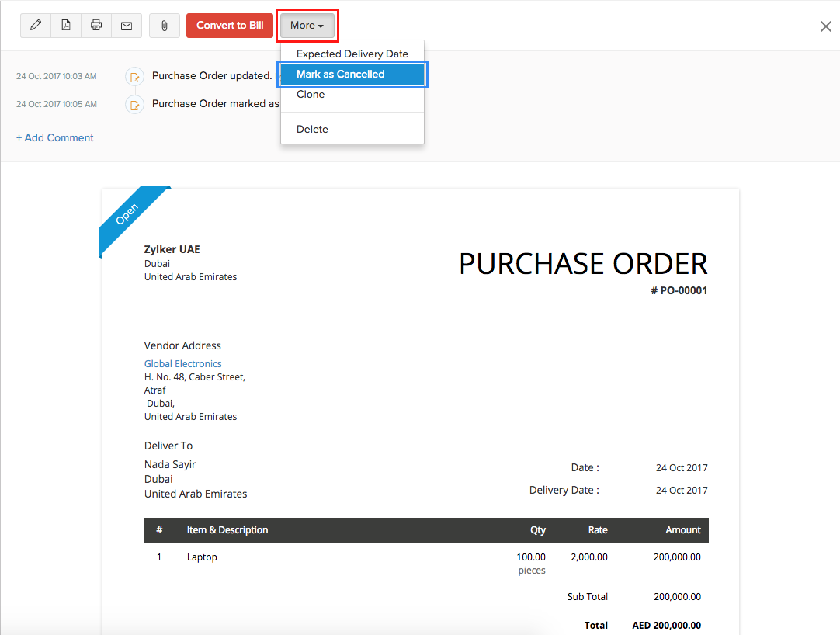Click the 100.00 quantity cell
Viewport: 840px width, 635px height.
click(x=531, y=557)
